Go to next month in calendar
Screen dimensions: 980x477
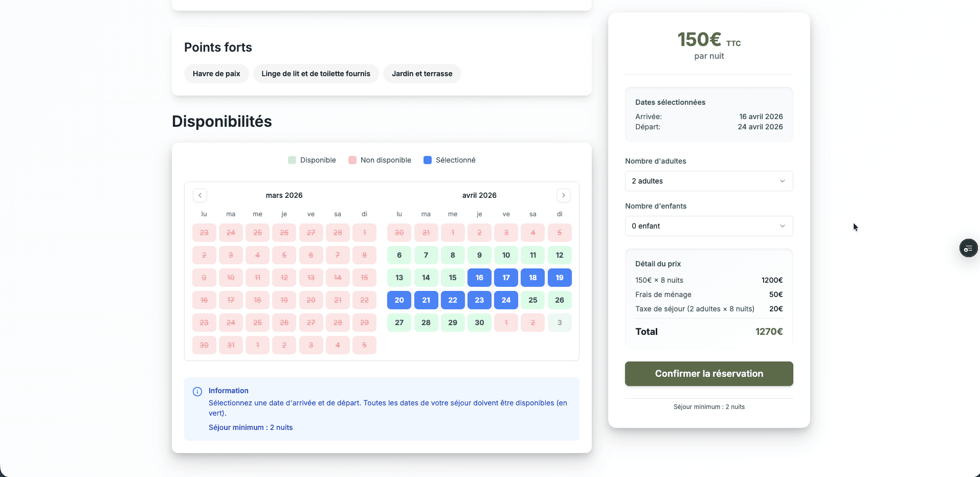click(x=563, y=195)
